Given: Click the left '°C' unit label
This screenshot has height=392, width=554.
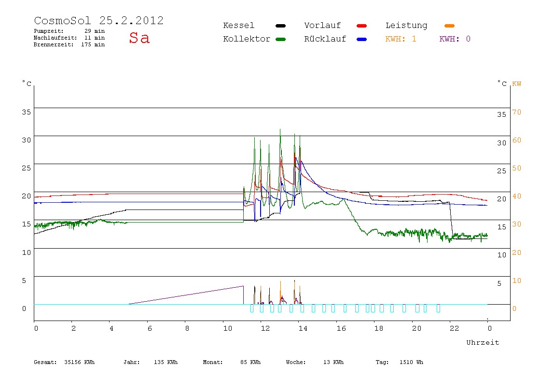Looking at the screenshot, I should (x=27, y=84).
